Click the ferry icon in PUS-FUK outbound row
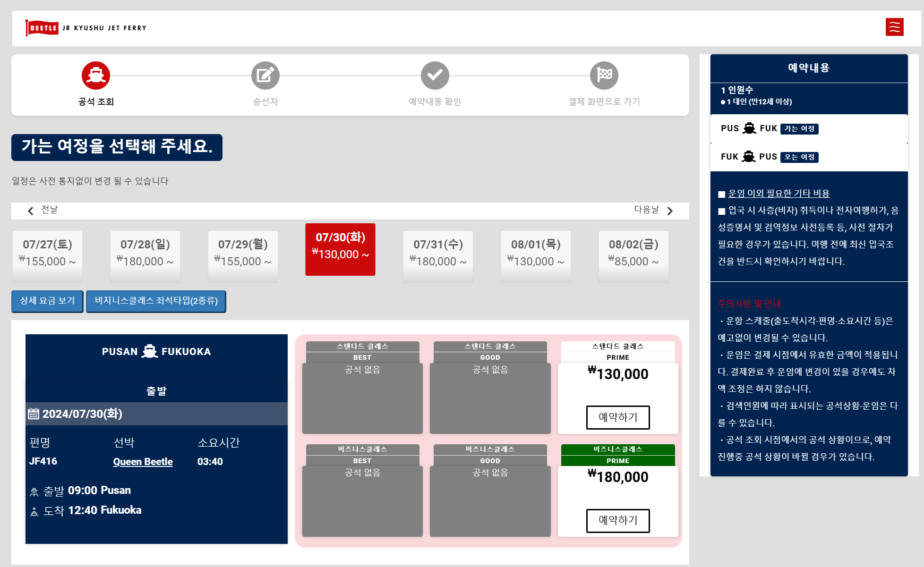 click(x=749, y=128)
